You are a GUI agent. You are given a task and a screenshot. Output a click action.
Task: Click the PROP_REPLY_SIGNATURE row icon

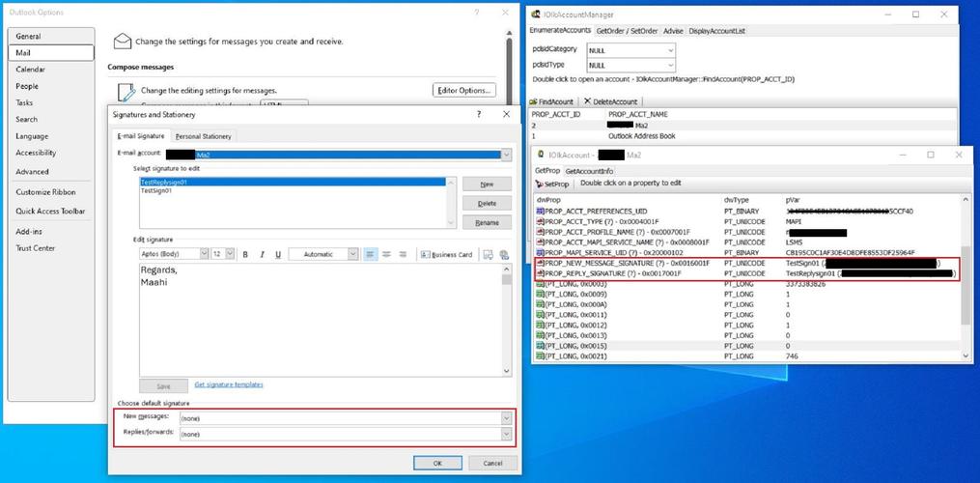pos(540,273)
